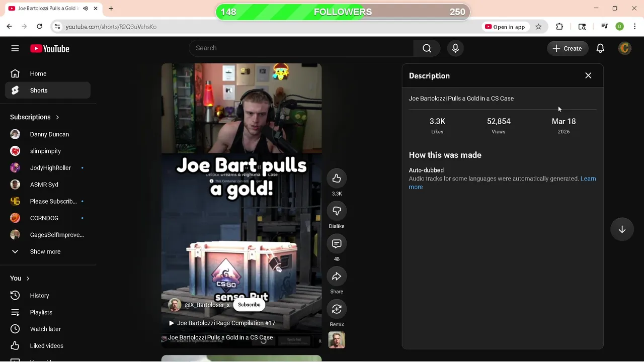Open browser extensions puzzle icon
This screenshot has height=362, width=644.
559,27
